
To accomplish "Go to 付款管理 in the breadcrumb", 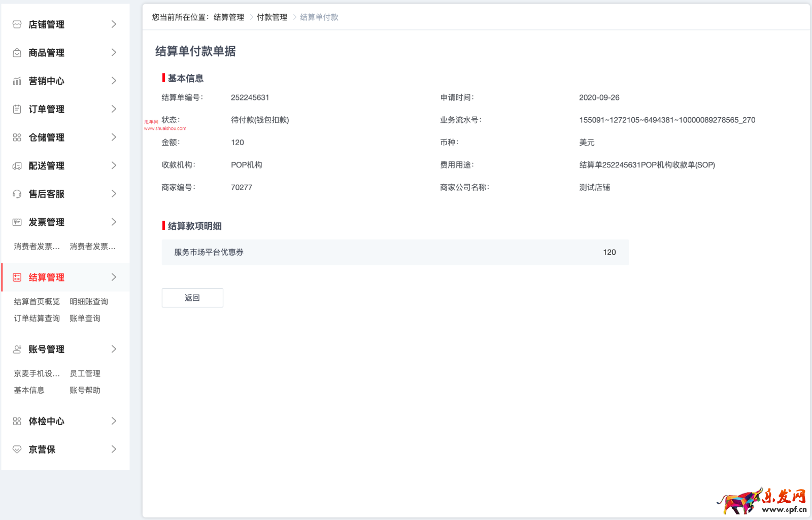I will click(272, 17).
